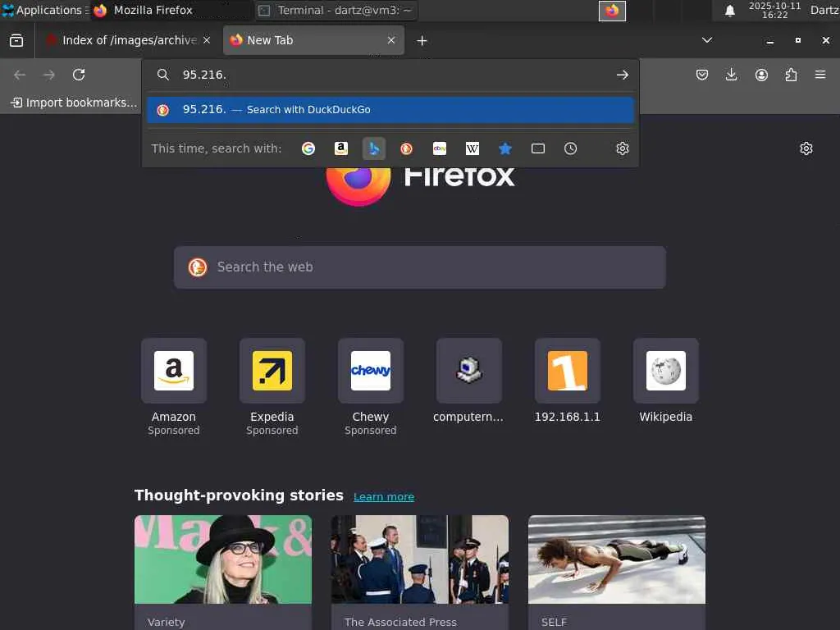Open search settings gear in URL dropdown
This screenshot has height=630, width=840.
coord(622,148)
